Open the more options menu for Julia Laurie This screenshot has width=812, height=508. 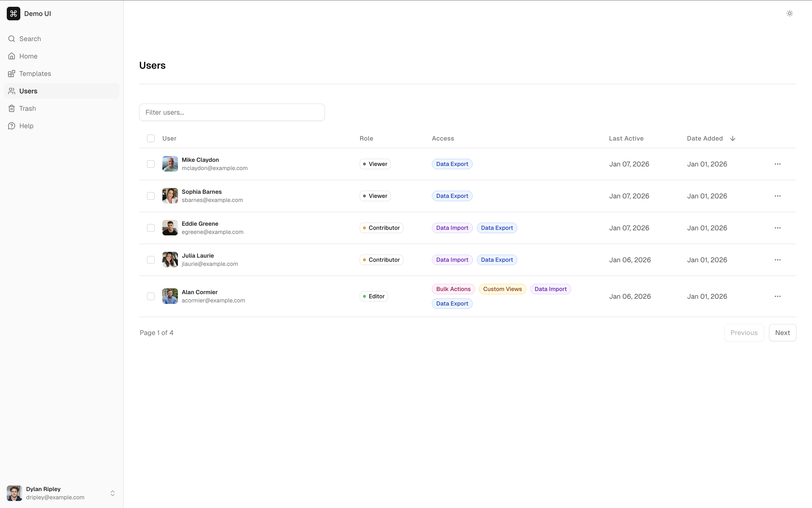pyautogui.click(x=777, y=260)
